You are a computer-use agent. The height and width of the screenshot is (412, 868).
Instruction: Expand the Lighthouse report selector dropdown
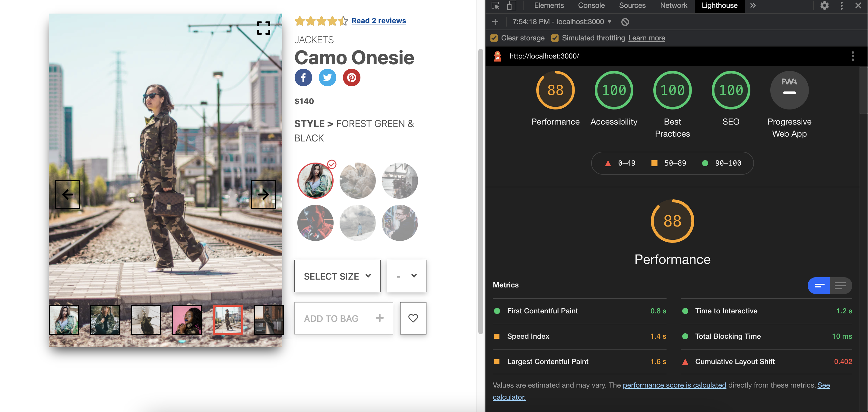click(609, 21)
